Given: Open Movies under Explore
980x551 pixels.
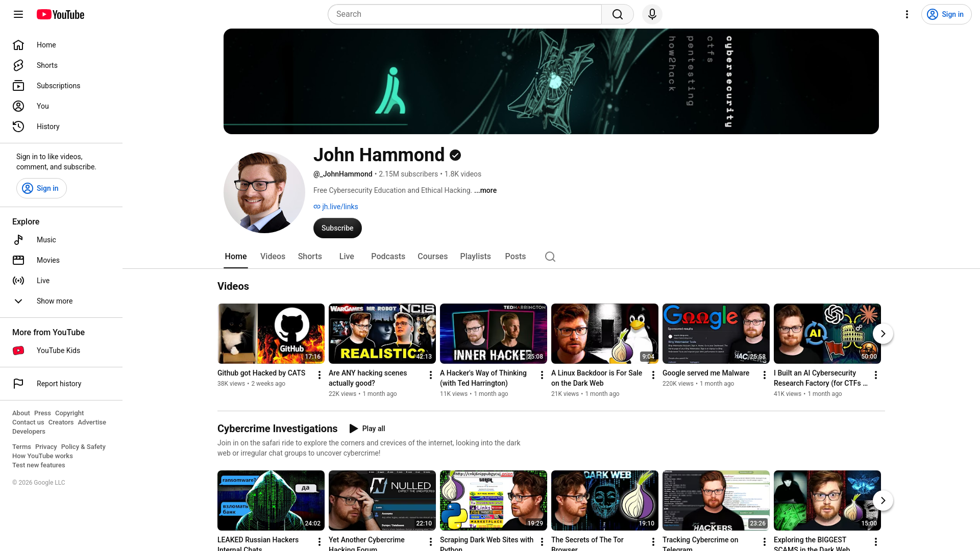Looking at the screenshot, I should click(61, 260).
